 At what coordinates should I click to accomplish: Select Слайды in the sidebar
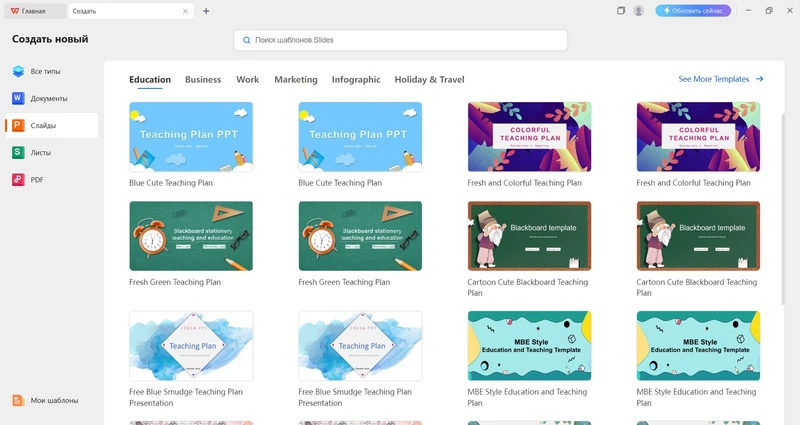click(x=52, y=126)
